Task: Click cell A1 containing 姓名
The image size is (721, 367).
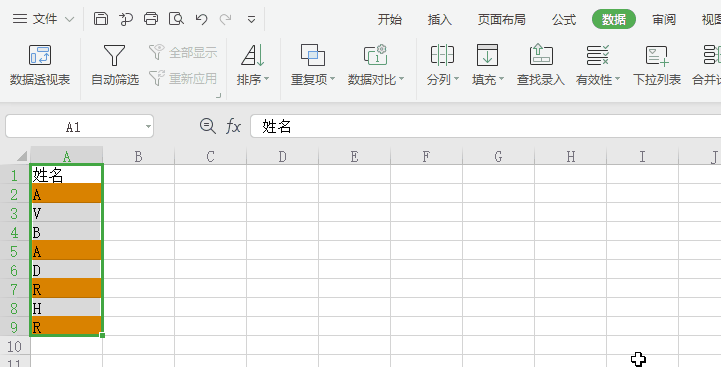Action: pos(67,175)
